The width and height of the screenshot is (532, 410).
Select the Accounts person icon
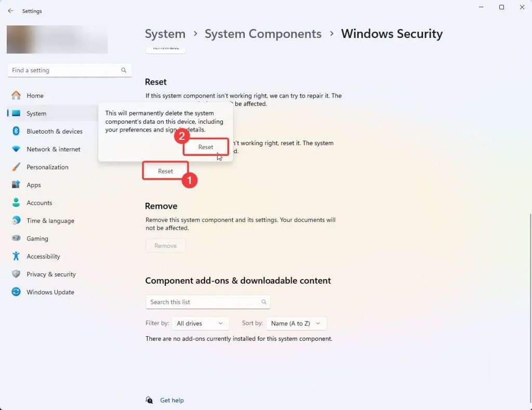coord(16,203)
